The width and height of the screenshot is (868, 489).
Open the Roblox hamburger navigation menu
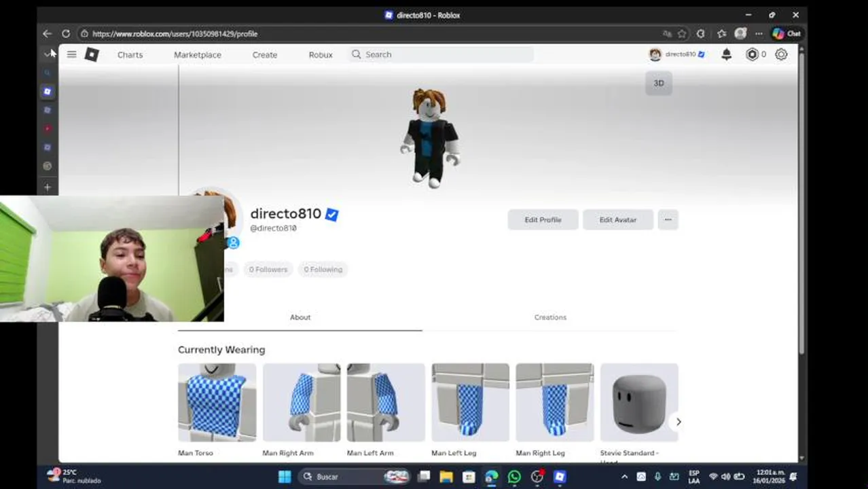pos(71,54)
